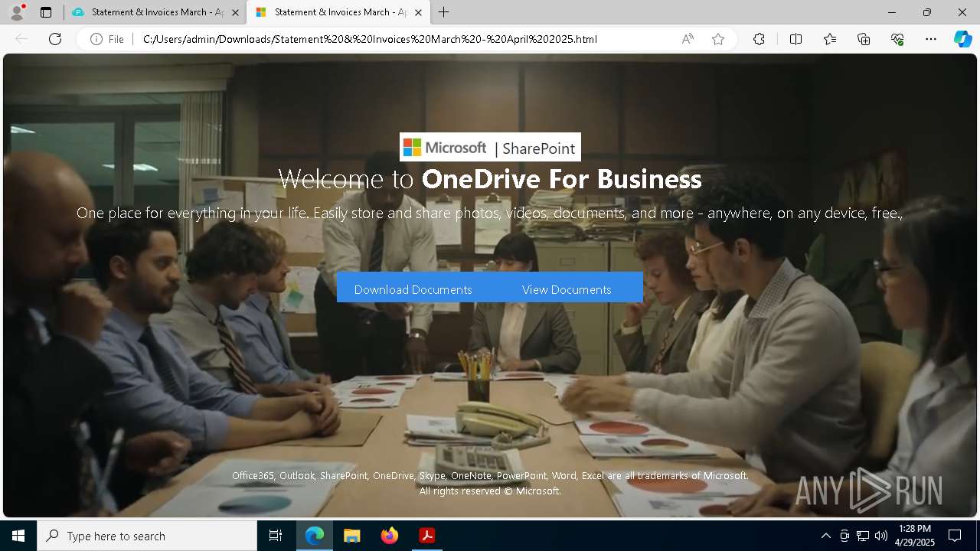Activate the Read aloud icon
The image size is (980, 551).
click(x=688, y=39)
